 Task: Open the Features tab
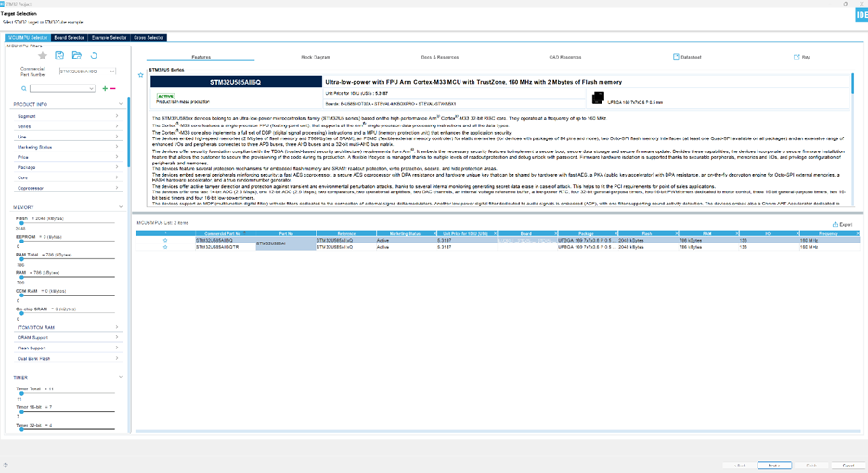pyautogui.click(x=201, y=57)
